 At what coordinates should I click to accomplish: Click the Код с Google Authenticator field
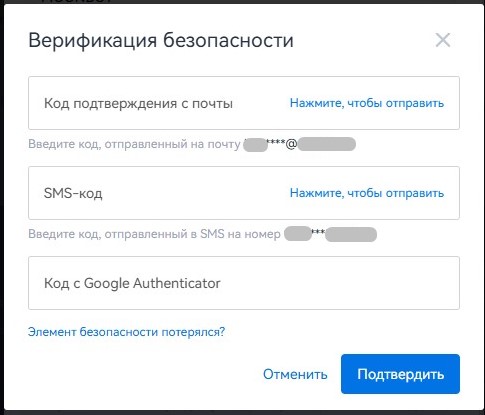pos(244,283)
